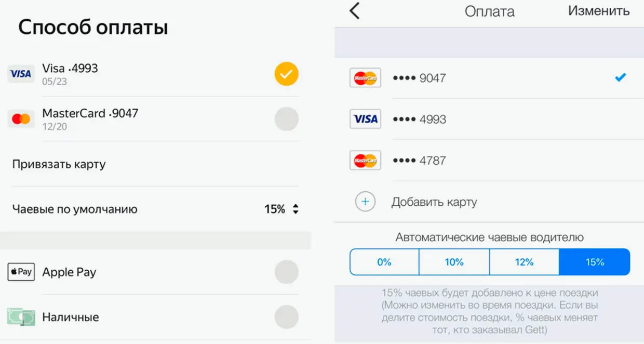This screenshot has width=644, height=344.
Task: Switch tip to the 12% segment
Action: tap(524, 262)
